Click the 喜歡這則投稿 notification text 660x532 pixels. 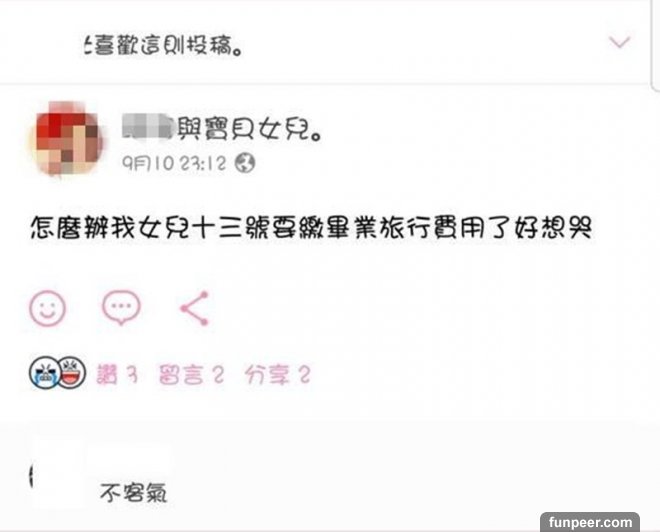click(163, 45)
